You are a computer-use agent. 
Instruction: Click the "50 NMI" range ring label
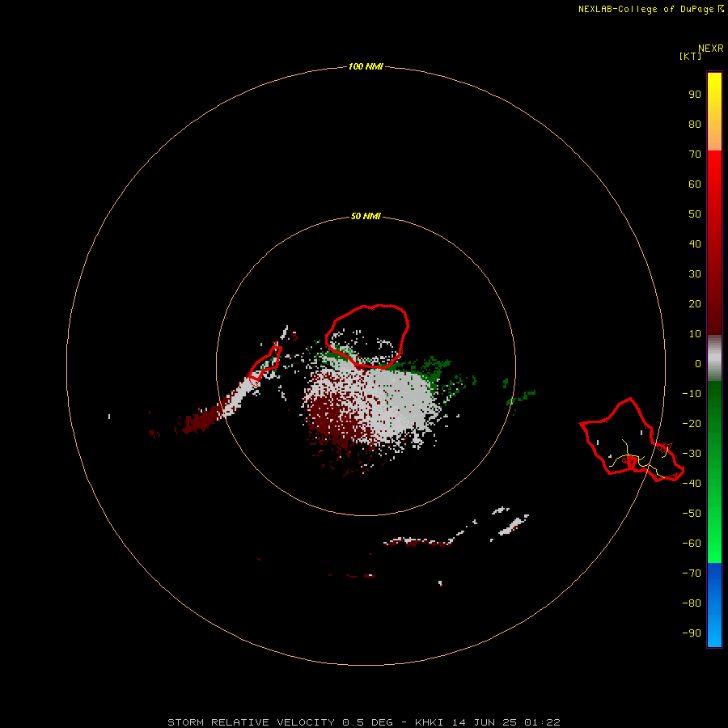click(x=366, y=216)
